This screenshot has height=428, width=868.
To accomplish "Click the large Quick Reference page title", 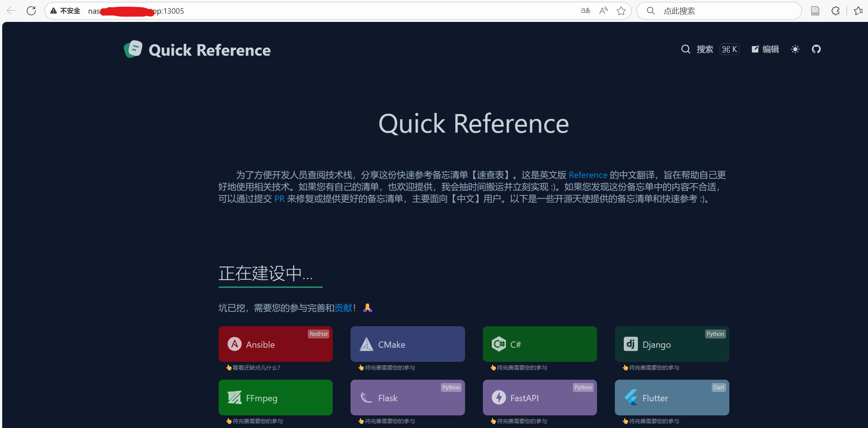I will click(x=474, y=124).
